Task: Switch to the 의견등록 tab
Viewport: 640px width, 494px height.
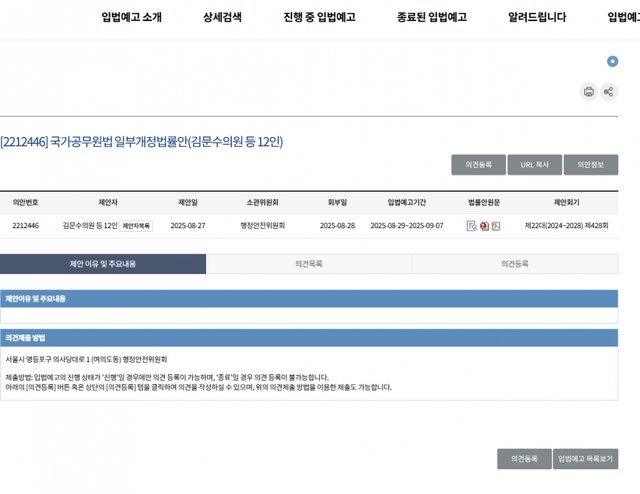Action: pos(515,264)
